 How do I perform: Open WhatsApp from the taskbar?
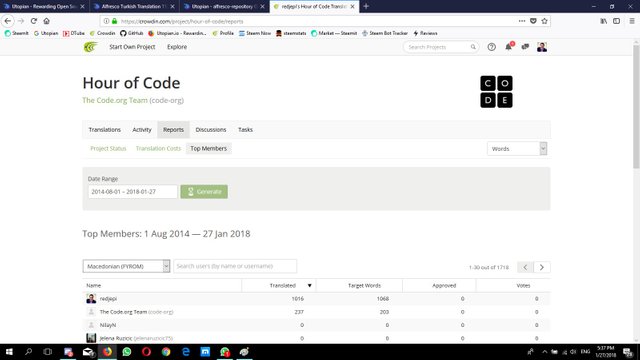pyautogui.click(x=127, y=351)
